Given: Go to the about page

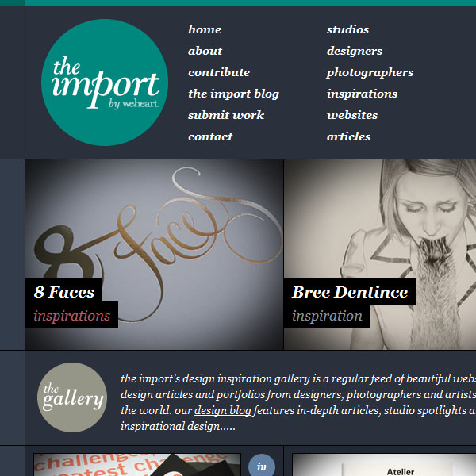Looking at the screenshot, I should click(x=205, y=51).
